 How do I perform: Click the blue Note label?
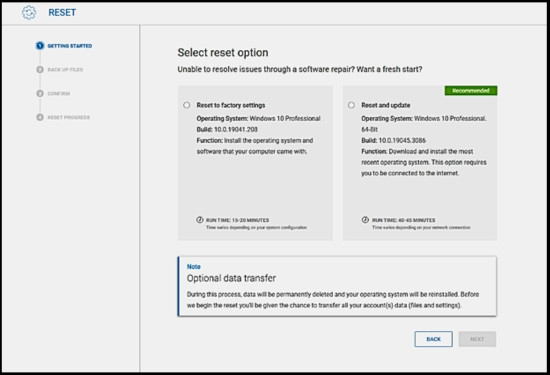click(194, 267)
